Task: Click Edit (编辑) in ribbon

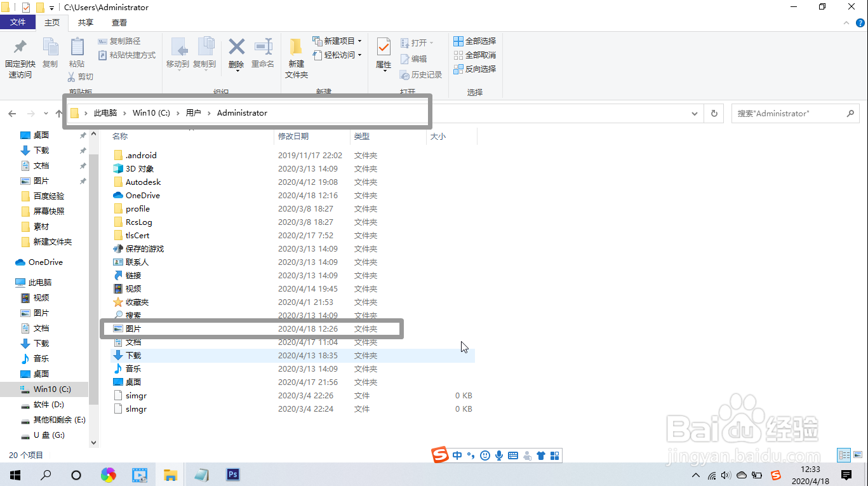Action: [414, 59]
